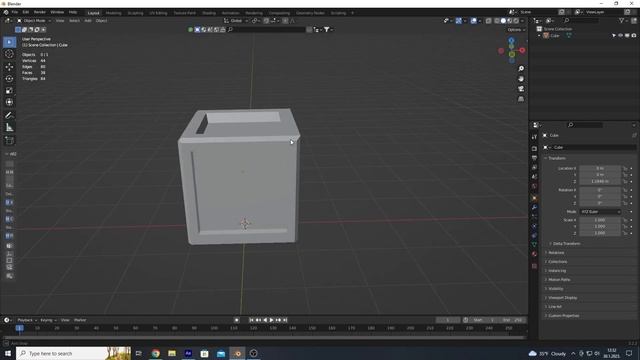Enable material preview viewport shading
This screenshot has height=360, width=640.
[x=510, y=21]
